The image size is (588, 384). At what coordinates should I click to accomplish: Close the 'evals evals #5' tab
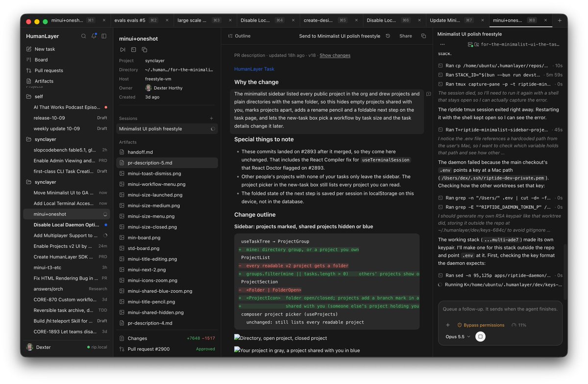[168, 21]
